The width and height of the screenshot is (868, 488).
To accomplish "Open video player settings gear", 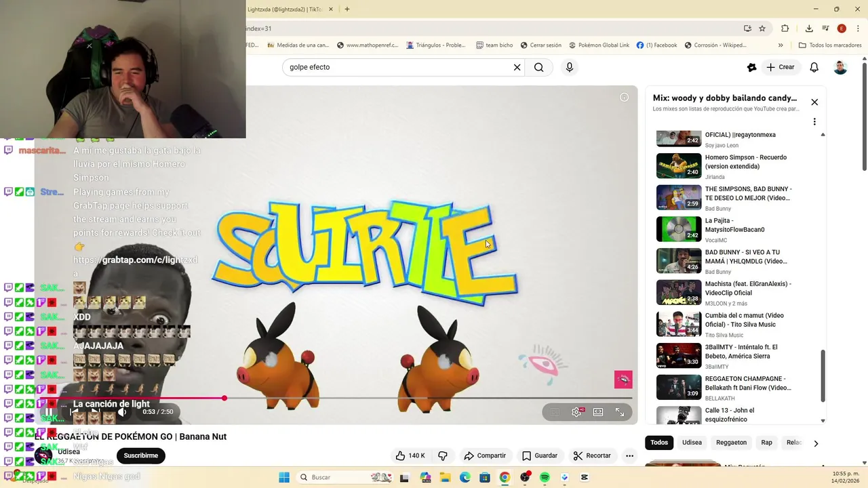I will (x=576, y=411).
